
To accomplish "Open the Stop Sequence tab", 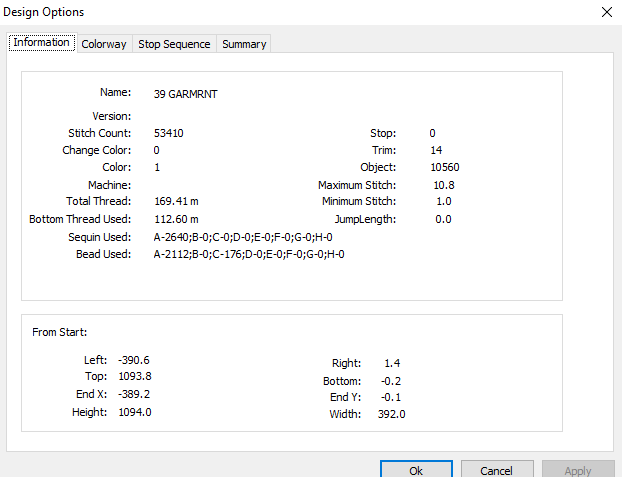I will point(174,44).
